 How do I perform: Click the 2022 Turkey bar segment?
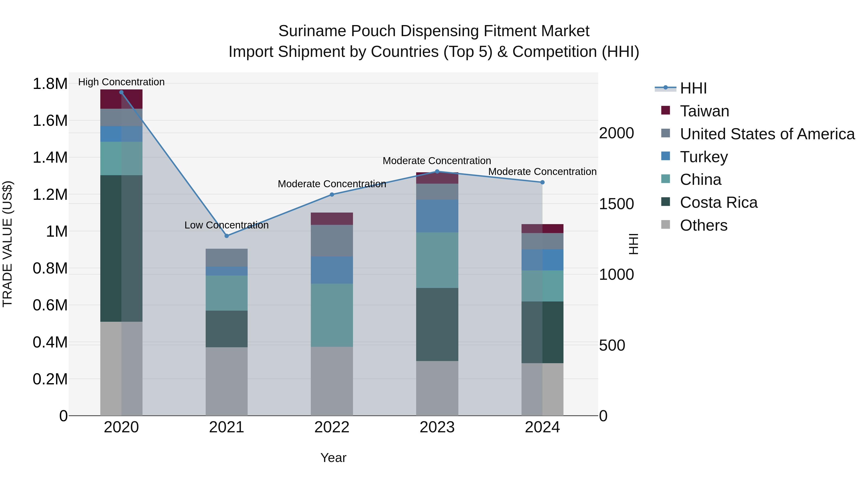pos(332,270)
